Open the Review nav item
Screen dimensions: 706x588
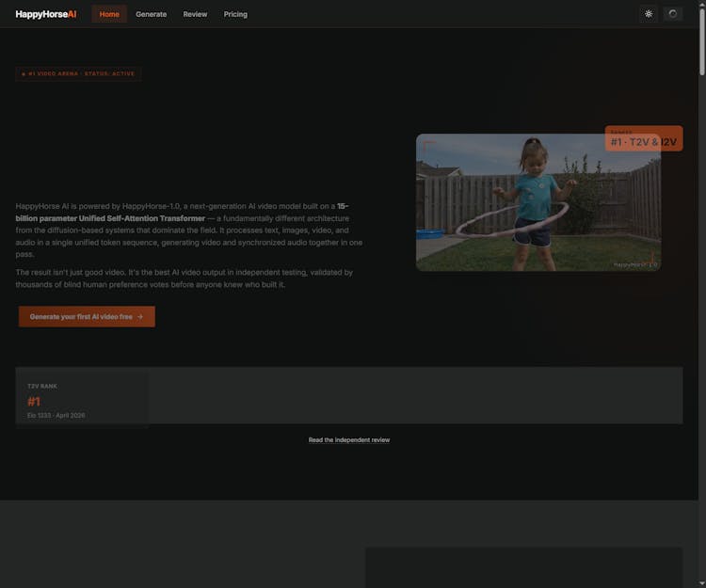coord(195,14)
